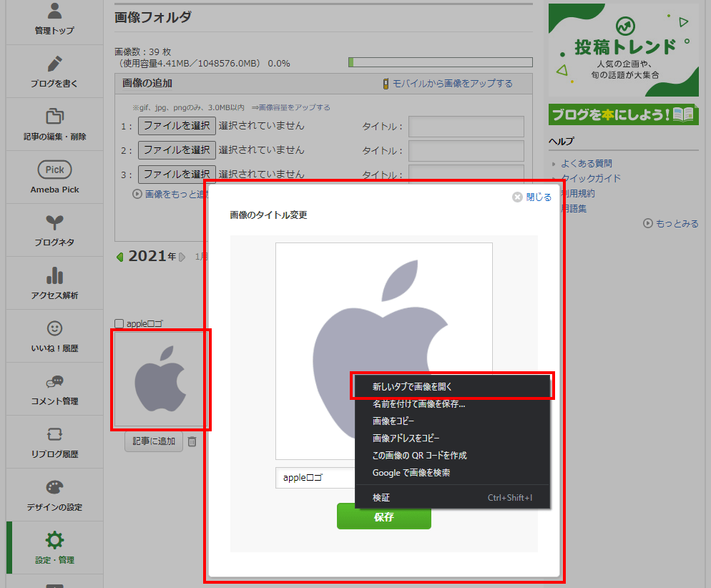Click third ファイルを選択 button
Image resolution: width=711 pixels, height=588 pixels.
[177, 174]
